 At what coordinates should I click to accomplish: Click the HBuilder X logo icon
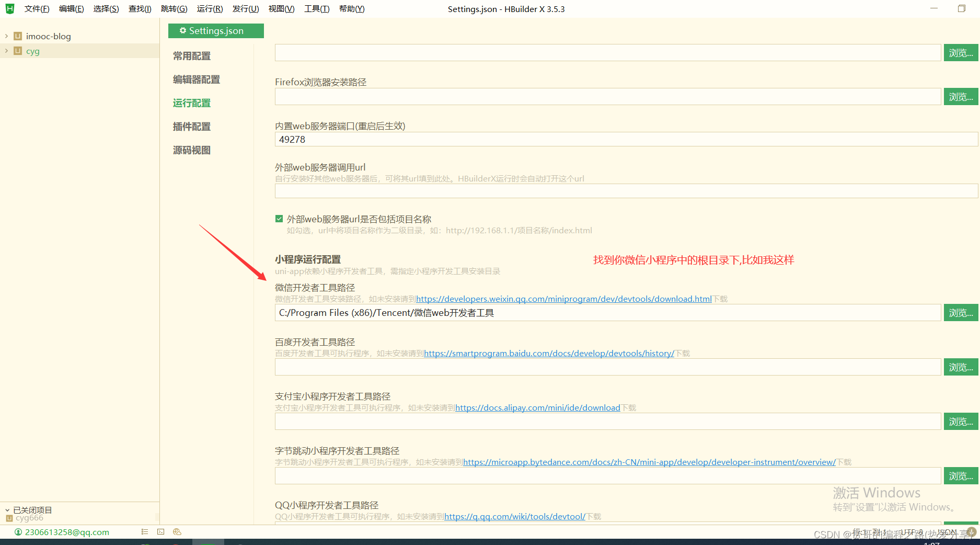[x=9, y=8]
